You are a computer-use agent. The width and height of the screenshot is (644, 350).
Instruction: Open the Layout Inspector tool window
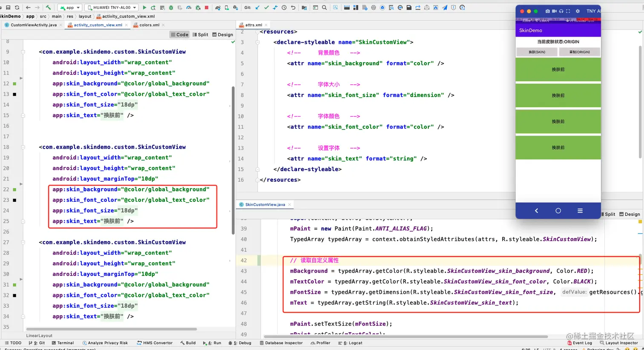[x=619, y=343]
